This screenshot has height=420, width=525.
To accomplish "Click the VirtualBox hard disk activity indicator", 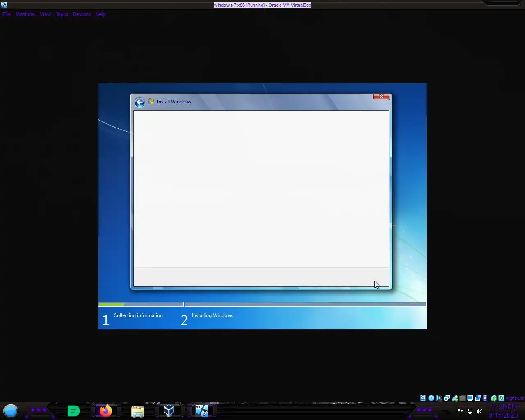I will click(x=423, y=398).
